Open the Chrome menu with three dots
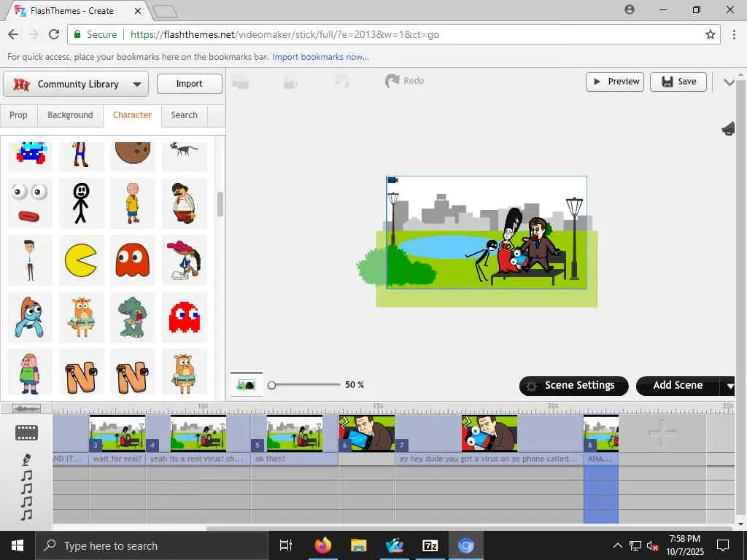747x560 pixels. point(734,34)
